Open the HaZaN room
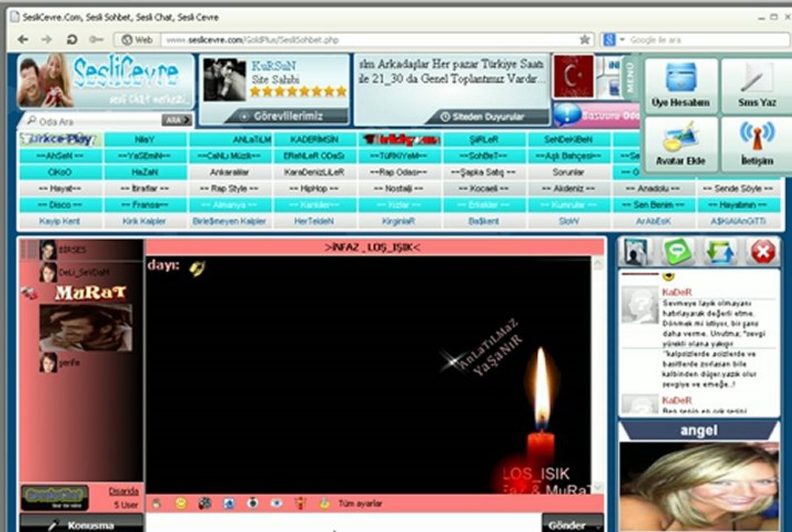The height and width of the screenshot is (532, 792). pos(144,172)
